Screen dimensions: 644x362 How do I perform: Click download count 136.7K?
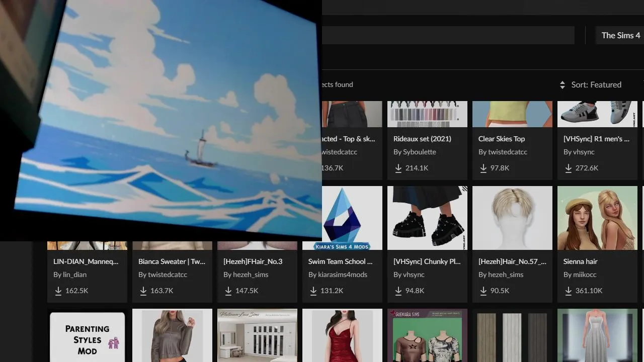click(333, 168)
